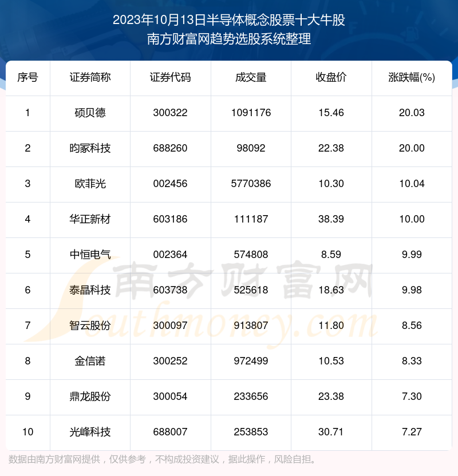
Task: Click stock code 002364
Action: (x=171, y=255)
